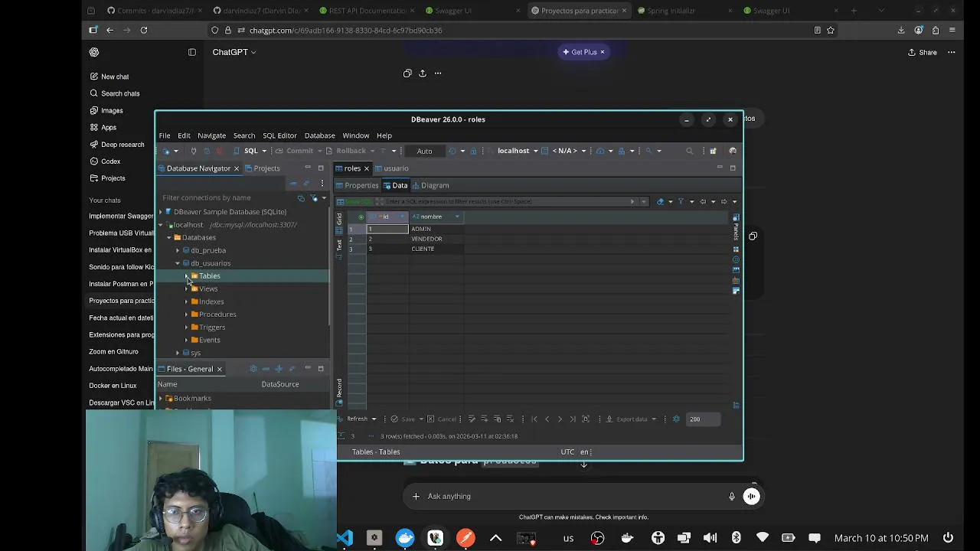Click the cell VENDEDOR in nombre column
This screenshot has height=551, width=980.
click(436, 239)
